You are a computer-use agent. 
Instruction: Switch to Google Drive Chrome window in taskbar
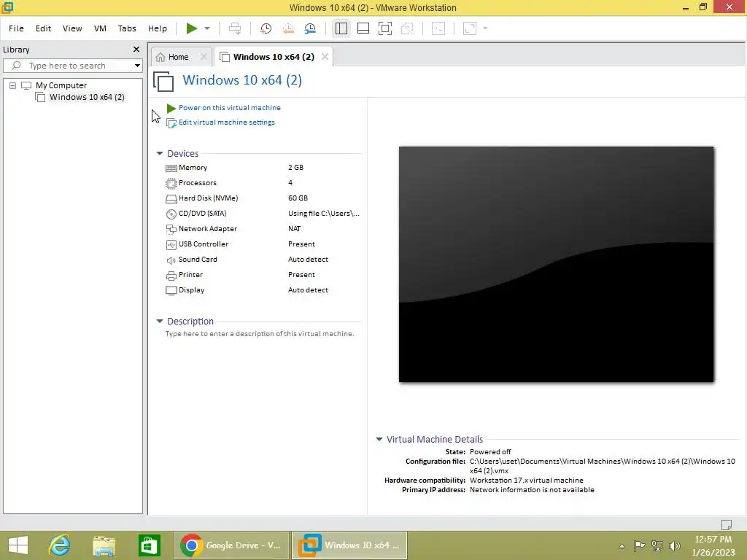[231, 545]
